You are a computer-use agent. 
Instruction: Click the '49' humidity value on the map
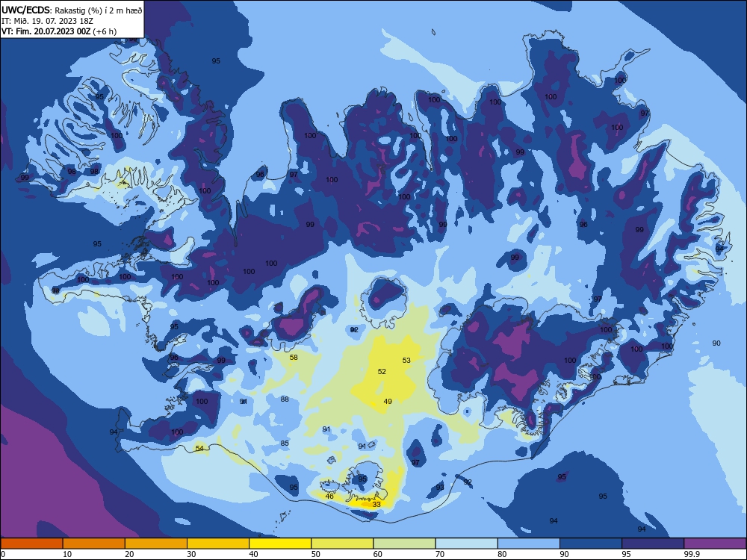click(x=388, y=402)
